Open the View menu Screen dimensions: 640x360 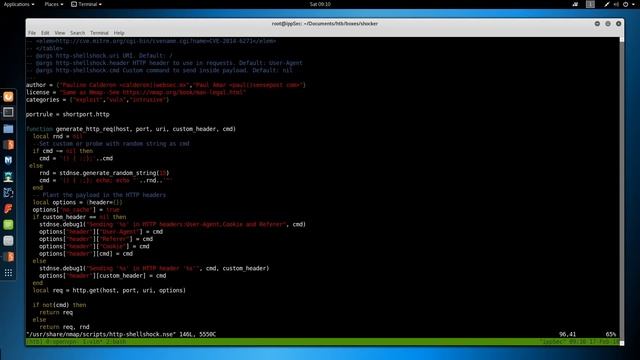point(60,33)
